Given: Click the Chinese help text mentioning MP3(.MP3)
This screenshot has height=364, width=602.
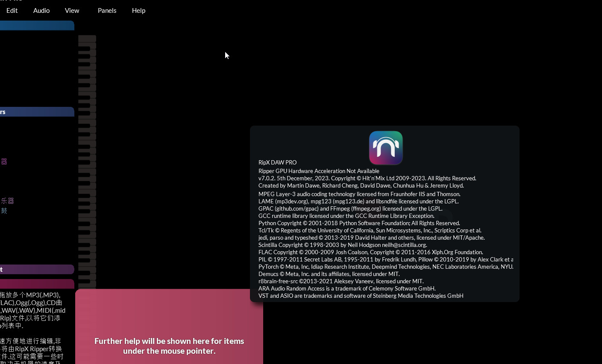Looking at the screenshot, I should click(x=32, y=310).
